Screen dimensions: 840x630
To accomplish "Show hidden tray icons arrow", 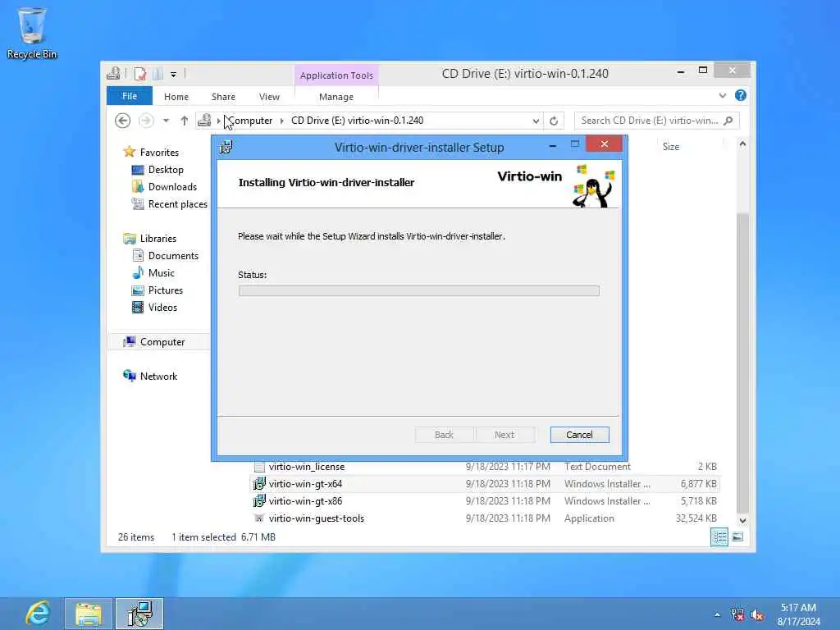I will coord(717,614).
